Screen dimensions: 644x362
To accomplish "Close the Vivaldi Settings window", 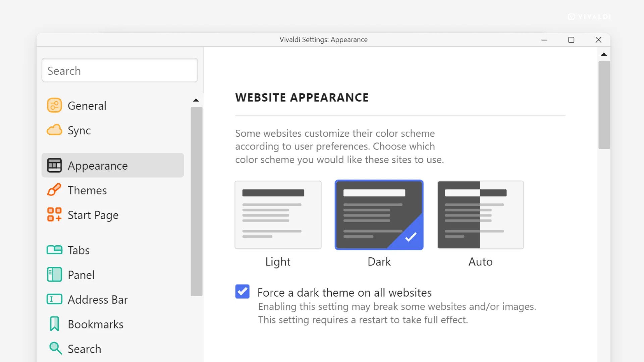I will [598, 40].
